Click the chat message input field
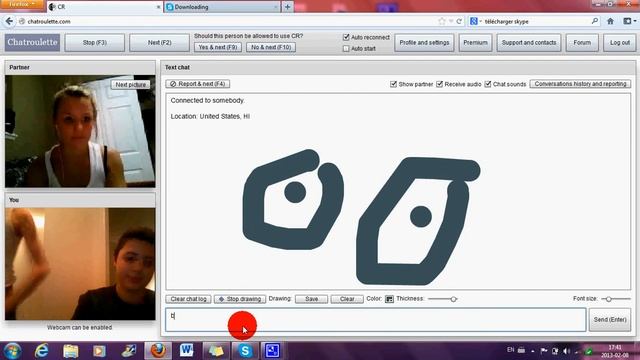Viewport: 640px width, 360px height. click(376, 320)
